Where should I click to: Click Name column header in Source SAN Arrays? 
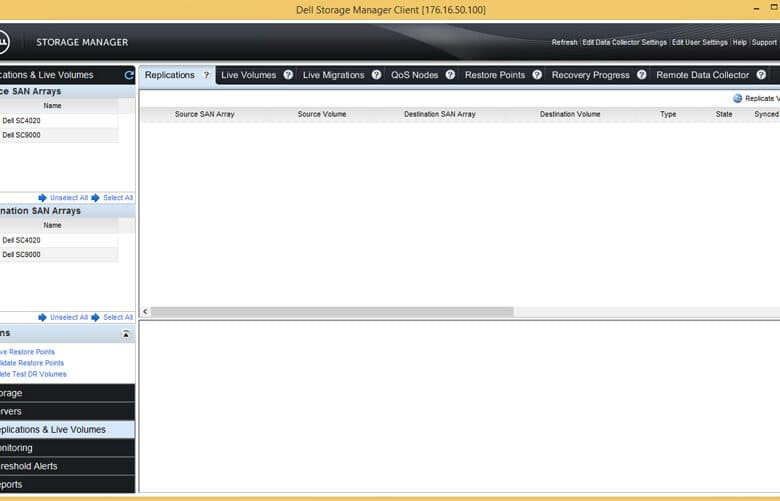coord(52,105)
